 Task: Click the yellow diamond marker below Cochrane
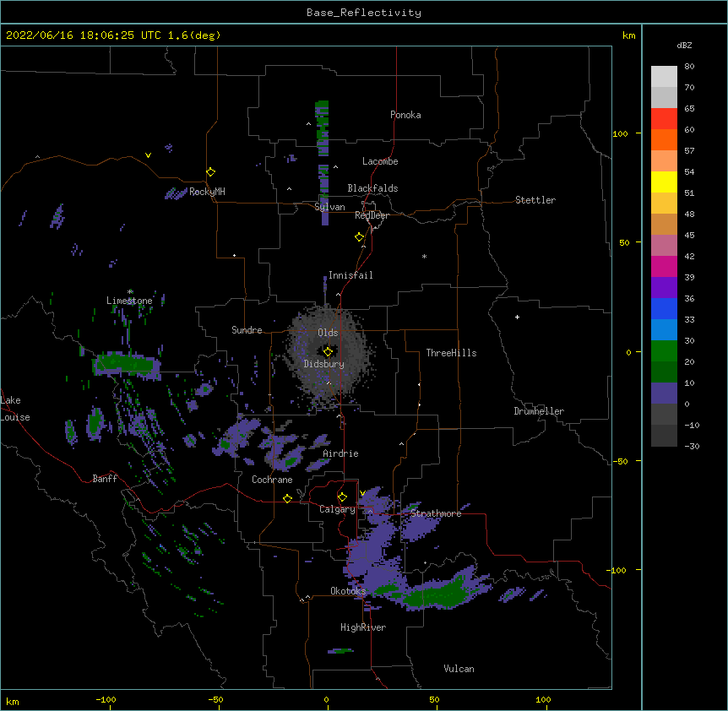coord(287,498)
